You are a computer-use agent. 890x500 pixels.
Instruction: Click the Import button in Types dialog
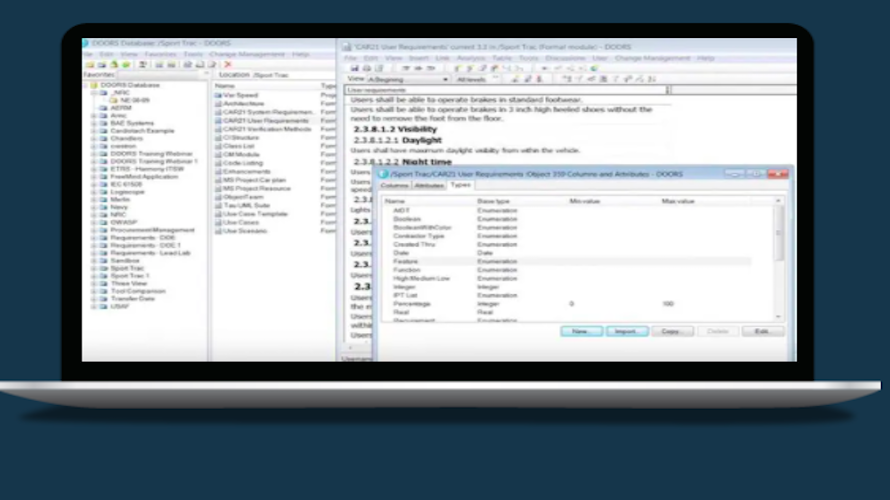click(627, 331)
